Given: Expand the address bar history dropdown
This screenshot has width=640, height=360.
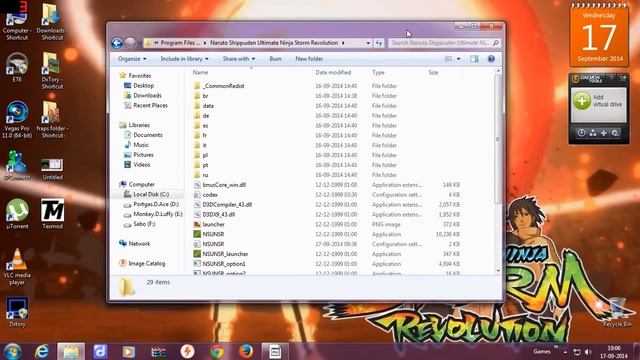Looking at the screenshot, I should click(368, 43).
